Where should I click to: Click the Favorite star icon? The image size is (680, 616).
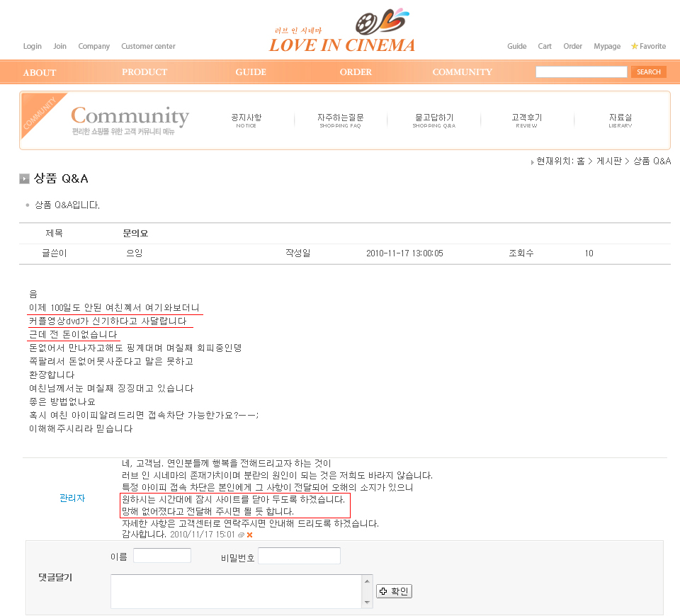tap(635, 46)
